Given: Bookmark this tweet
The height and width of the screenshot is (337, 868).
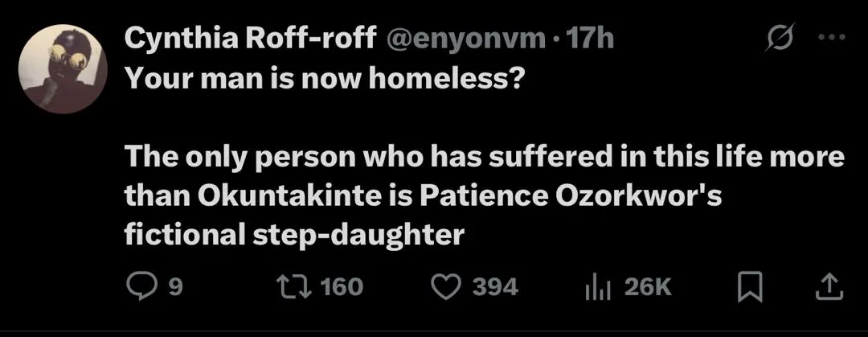Looking at the screenshot, I should point(749,286).
